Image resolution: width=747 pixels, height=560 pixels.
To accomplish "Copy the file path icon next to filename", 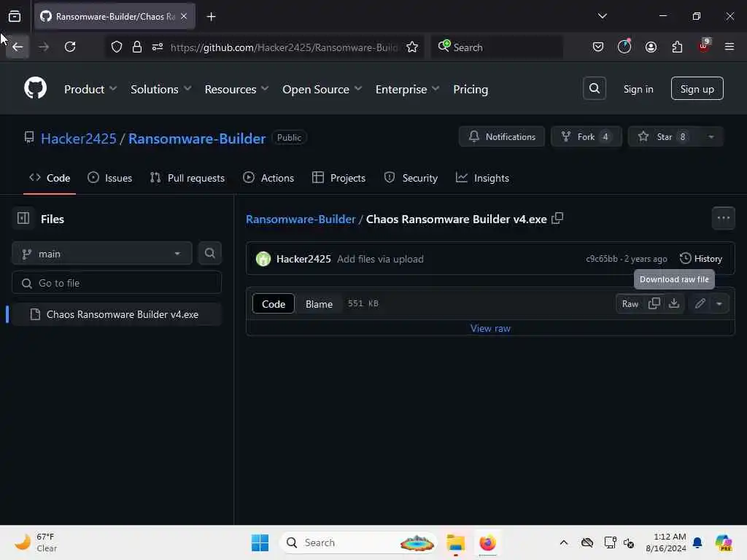I will (557, 219).
